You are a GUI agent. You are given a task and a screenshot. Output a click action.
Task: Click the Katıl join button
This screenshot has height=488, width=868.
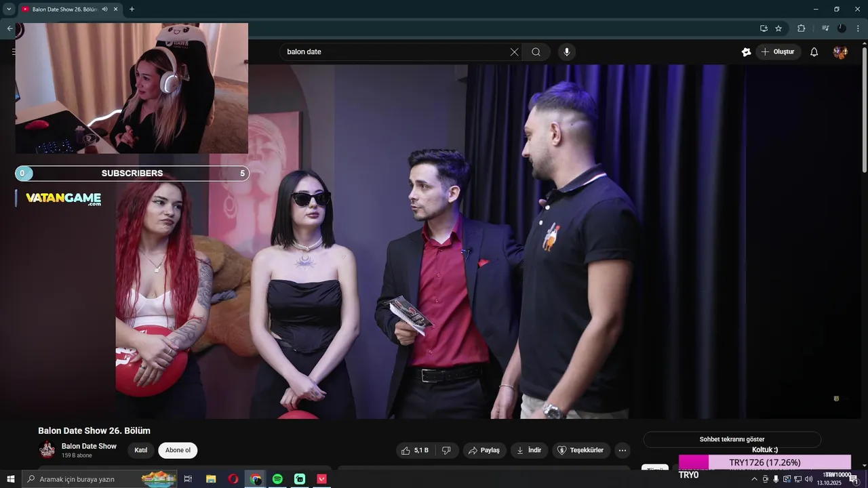[141, 451]
